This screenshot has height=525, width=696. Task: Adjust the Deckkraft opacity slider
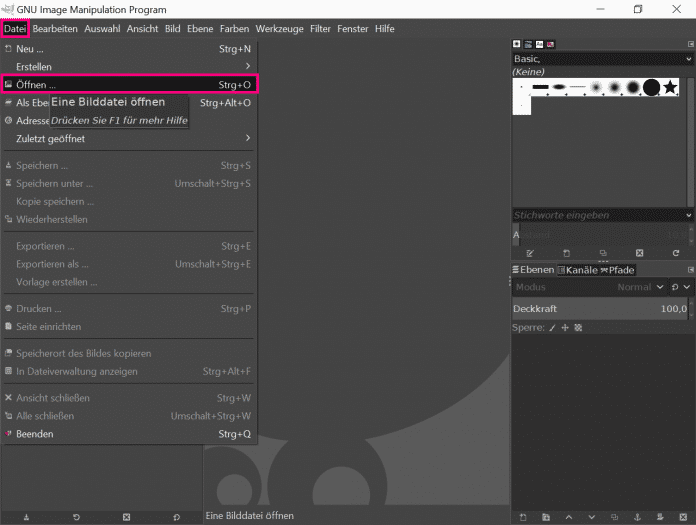(600, 308)
